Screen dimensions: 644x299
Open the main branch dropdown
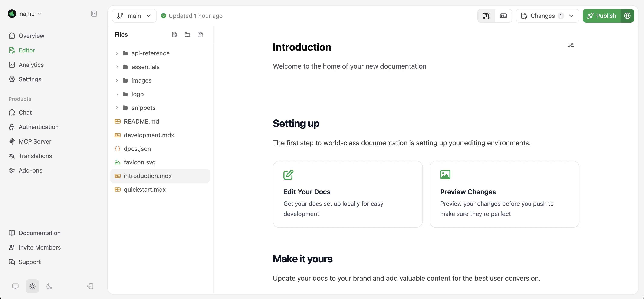(134, 16)
